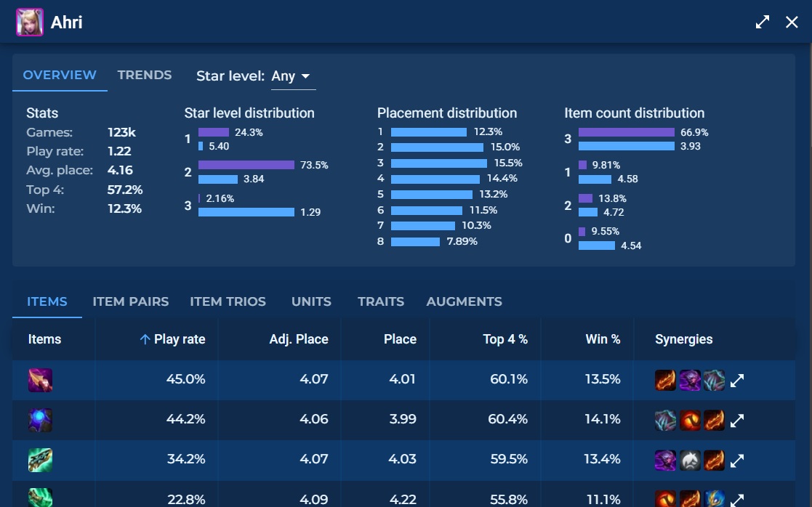The height and width of the screenshot is (507, 812).
Task: Click the white wolf synergy icon in third row
Action: pos(690,460)
